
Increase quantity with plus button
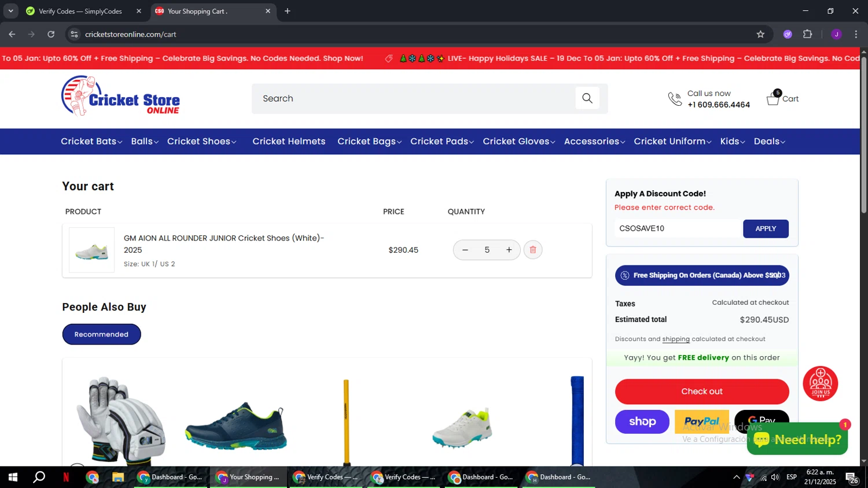509,250
